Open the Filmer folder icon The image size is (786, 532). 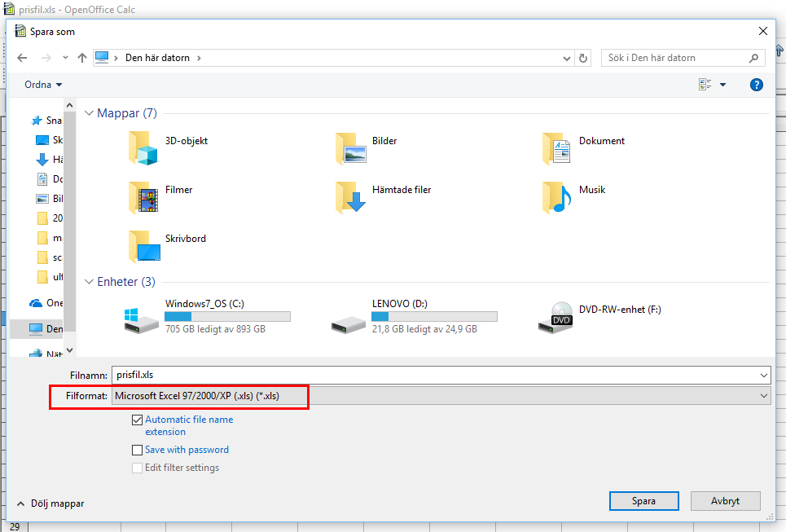point(143,197)
